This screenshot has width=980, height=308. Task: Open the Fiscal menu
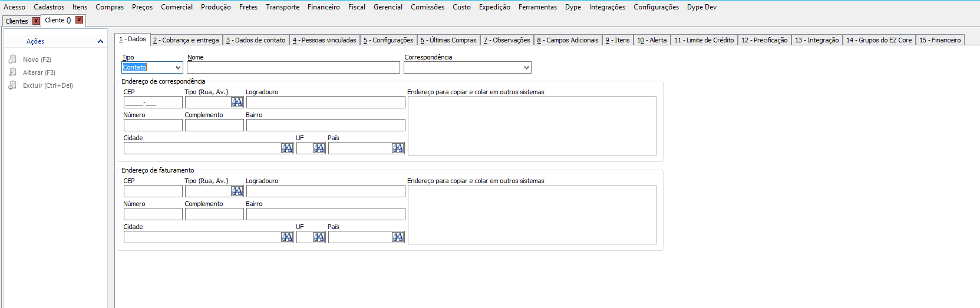pyautogui.click(x=357, y=7)
